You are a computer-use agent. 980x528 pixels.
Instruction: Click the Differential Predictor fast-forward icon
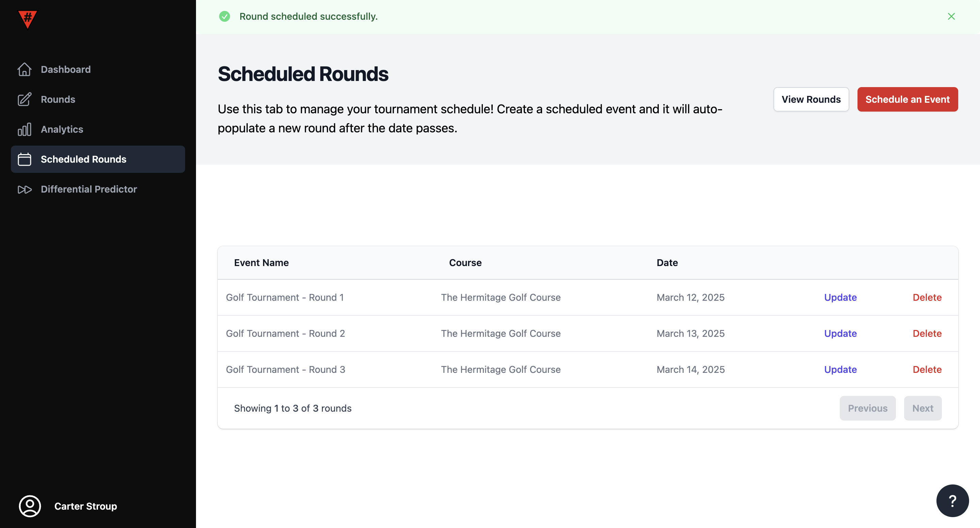tap(24, 189)
